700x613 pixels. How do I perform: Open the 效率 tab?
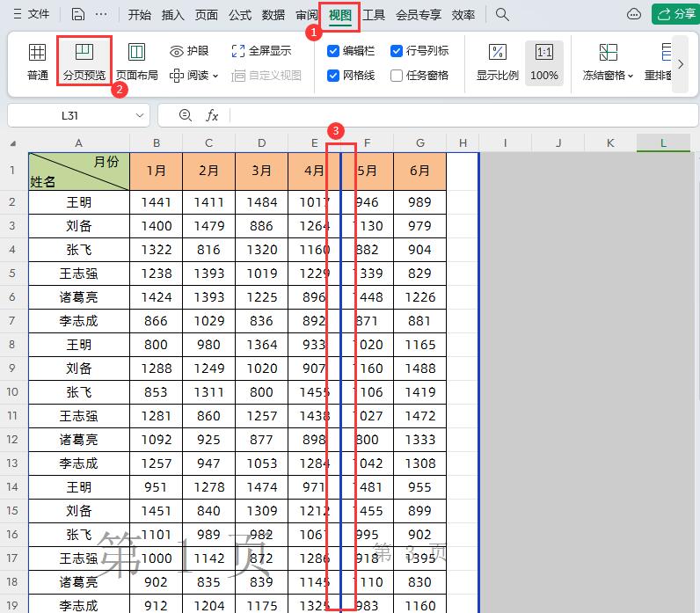tap(463, 15)
